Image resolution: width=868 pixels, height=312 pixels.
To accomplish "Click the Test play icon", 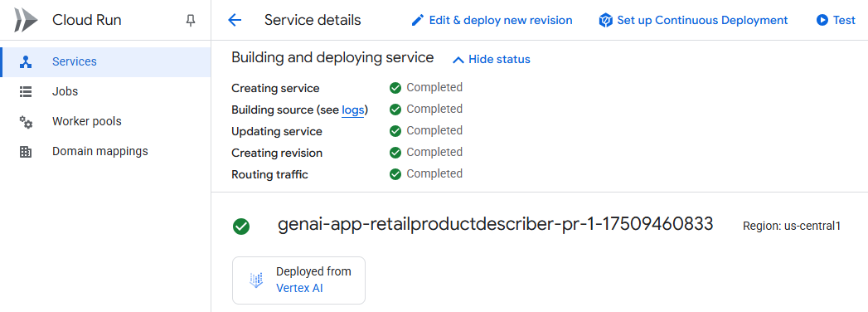I will click(822, 21).
